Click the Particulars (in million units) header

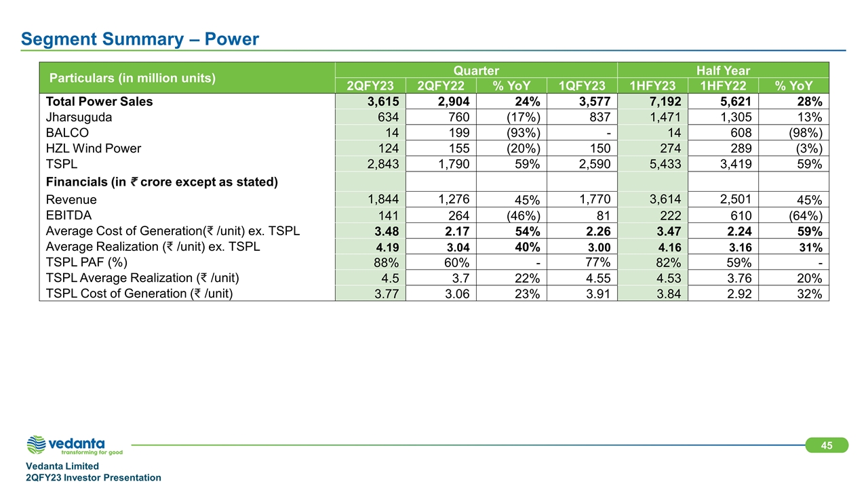pos(132,78)
